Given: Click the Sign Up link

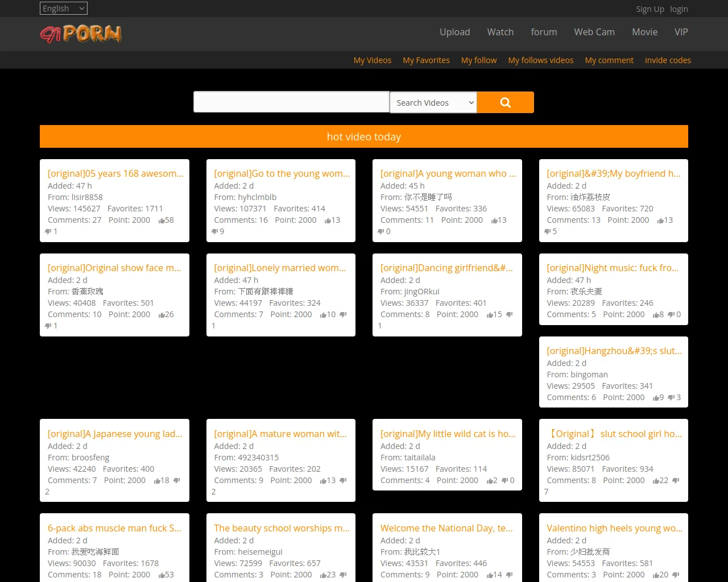Looking at the screenshot, I should point(650,9).
